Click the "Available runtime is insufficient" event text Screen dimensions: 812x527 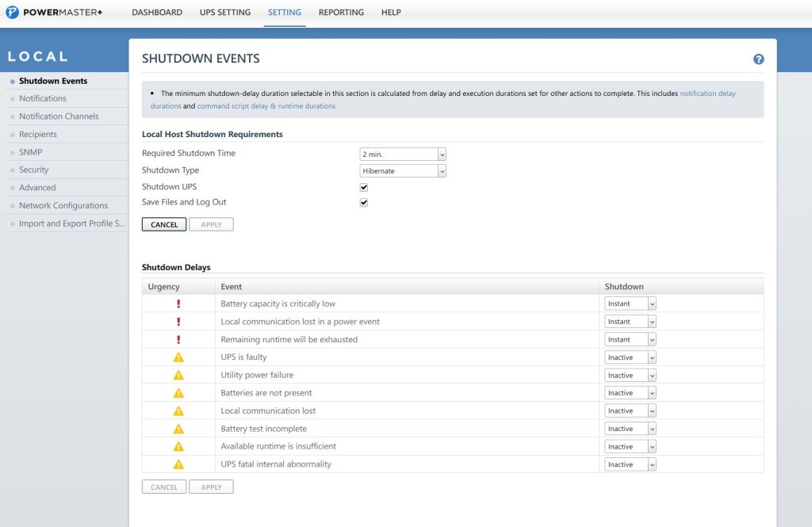[x=278, y=446]
